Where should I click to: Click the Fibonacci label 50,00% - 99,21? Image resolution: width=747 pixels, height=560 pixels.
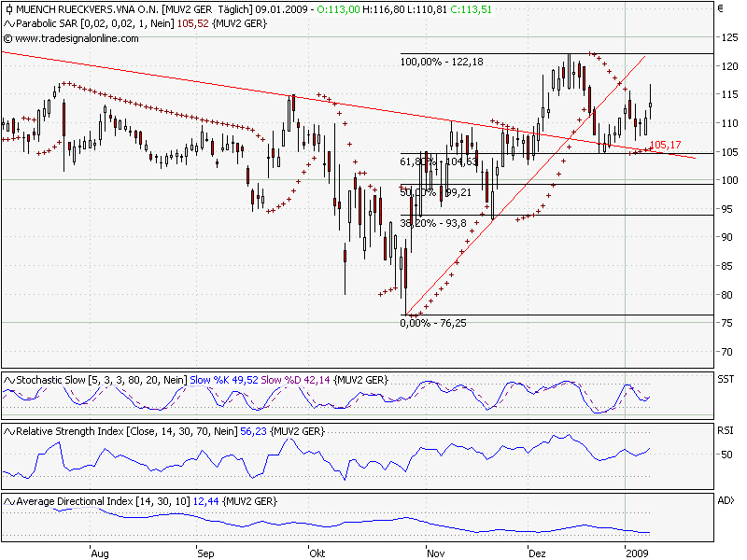point(435,192)
